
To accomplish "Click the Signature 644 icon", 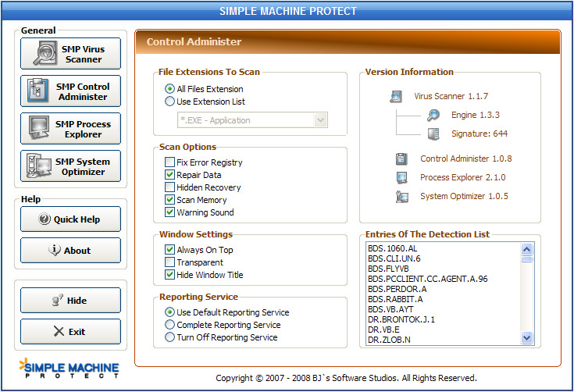I will (433, 134).
